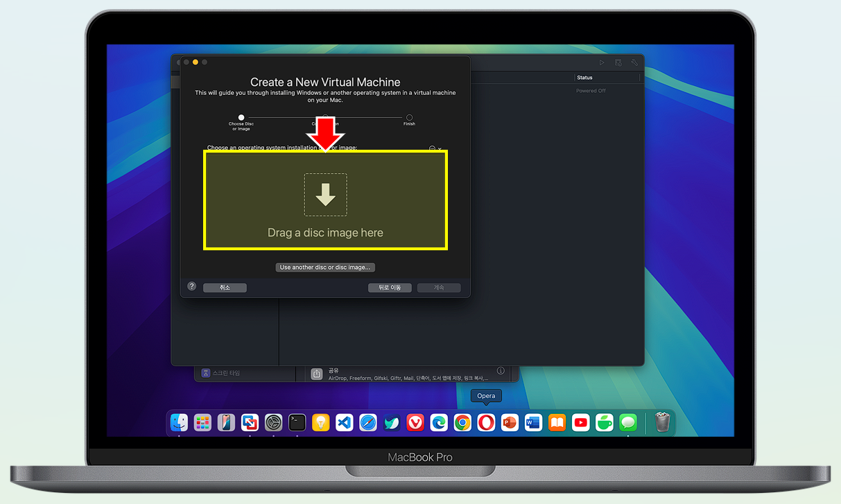Open VM settings via the wrench icon
This screenshot has width=841, height=504.
pos(634,62)
